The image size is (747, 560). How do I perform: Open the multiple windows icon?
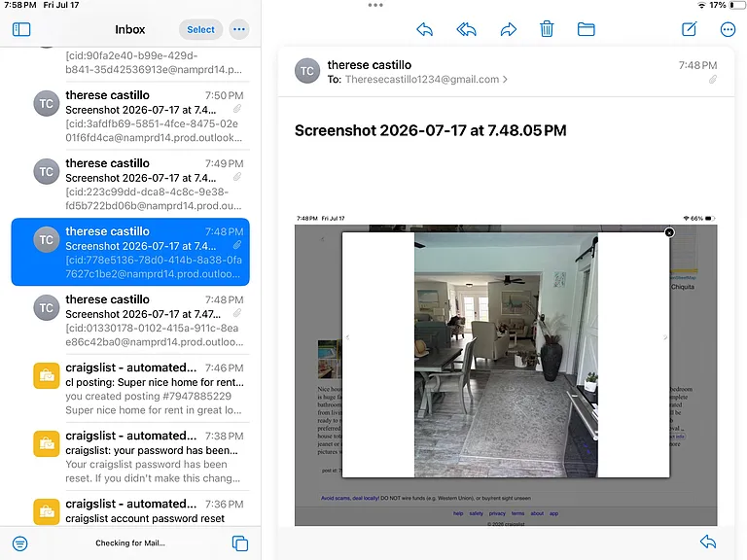pyautogui.click(x=240, y=543)
